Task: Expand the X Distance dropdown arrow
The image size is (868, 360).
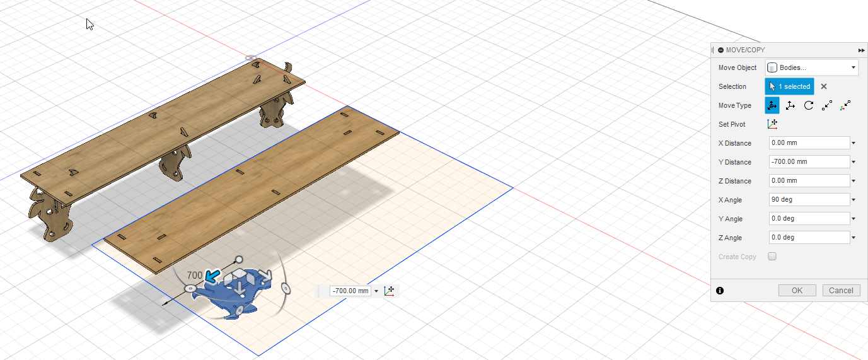Action: coord(854,143)
